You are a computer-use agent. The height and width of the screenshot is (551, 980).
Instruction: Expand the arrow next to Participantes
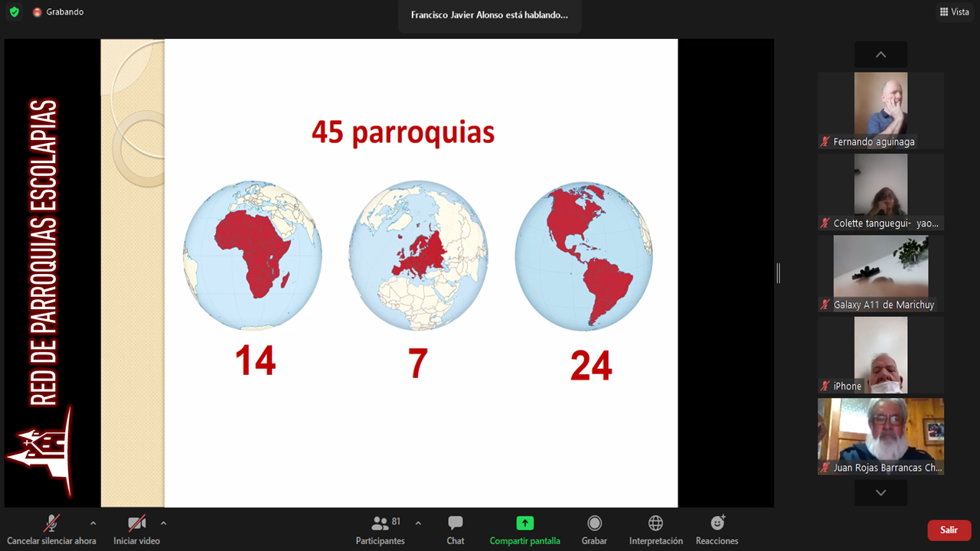click(x=418, y=523)
